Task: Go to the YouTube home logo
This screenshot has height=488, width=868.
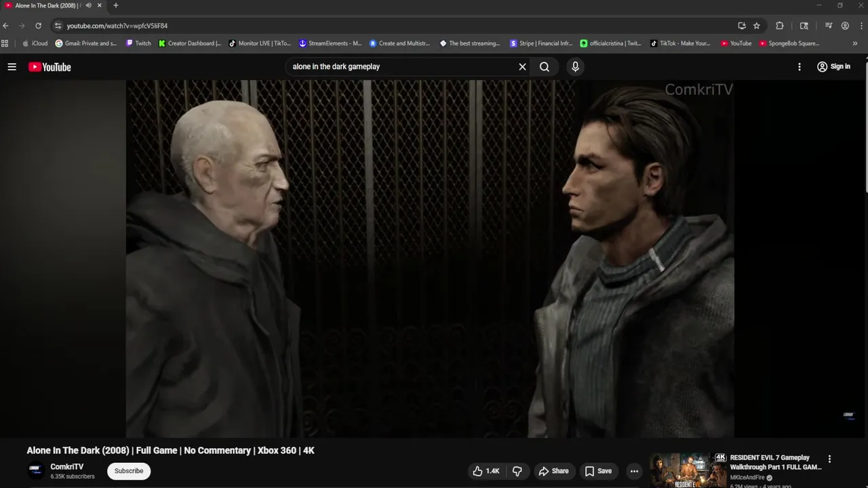Action: click(50, 66)
